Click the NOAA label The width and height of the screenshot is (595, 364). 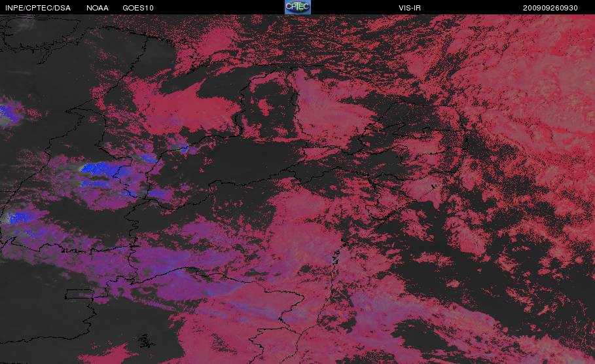pyautogui.click(x=97, y=8)
